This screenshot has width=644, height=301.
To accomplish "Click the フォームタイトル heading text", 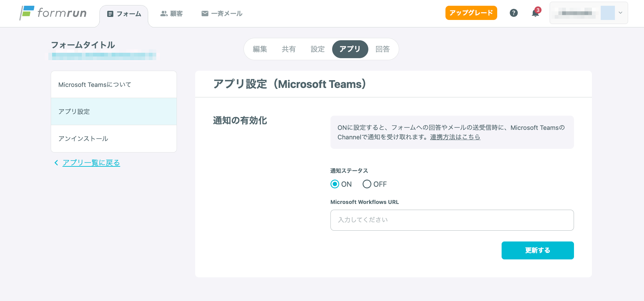I will click(83, 45).
